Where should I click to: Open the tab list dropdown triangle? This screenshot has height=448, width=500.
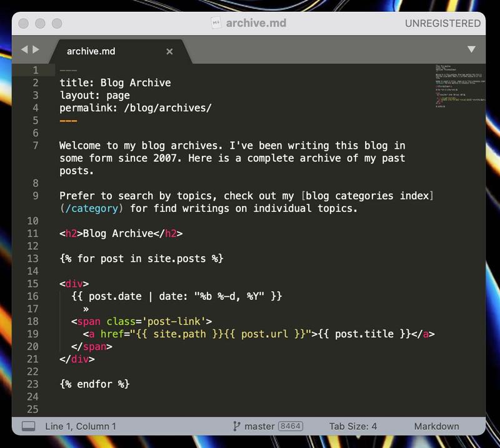[x=471, y=49]
